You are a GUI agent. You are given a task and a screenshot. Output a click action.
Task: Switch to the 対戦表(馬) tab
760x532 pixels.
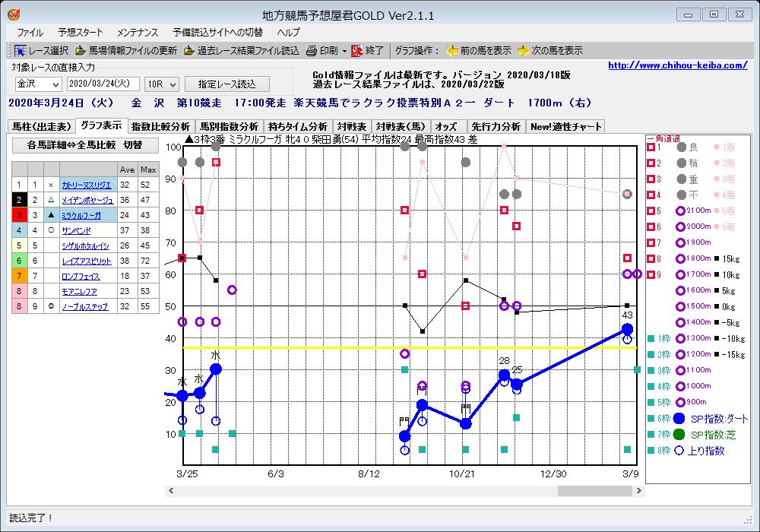(x=401, y=126)
